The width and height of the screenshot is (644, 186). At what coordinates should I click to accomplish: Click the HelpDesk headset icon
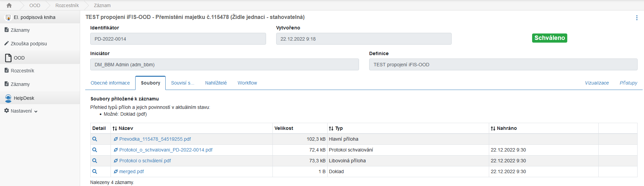[8, 98]
